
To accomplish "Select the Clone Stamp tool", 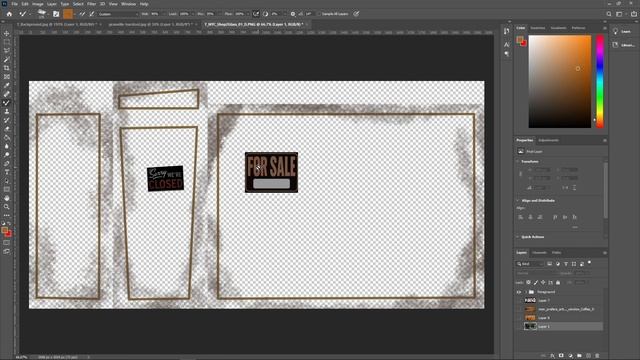I will tap(7, 111).
